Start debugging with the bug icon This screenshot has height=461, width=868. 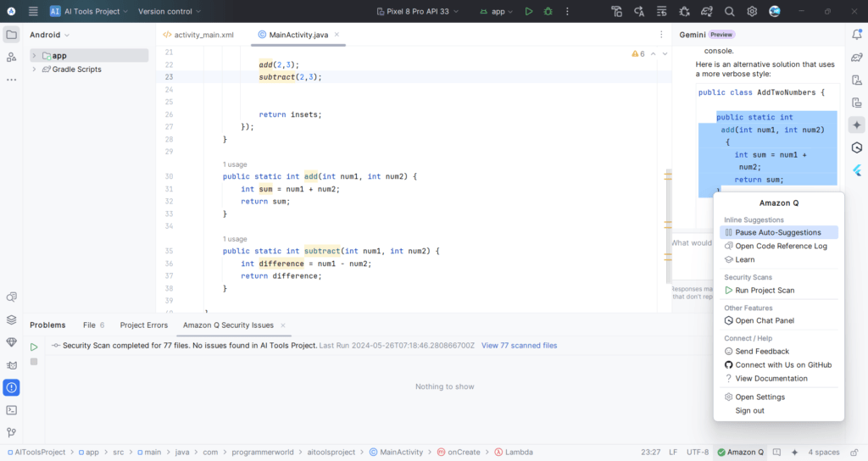(x=548, y=11)
